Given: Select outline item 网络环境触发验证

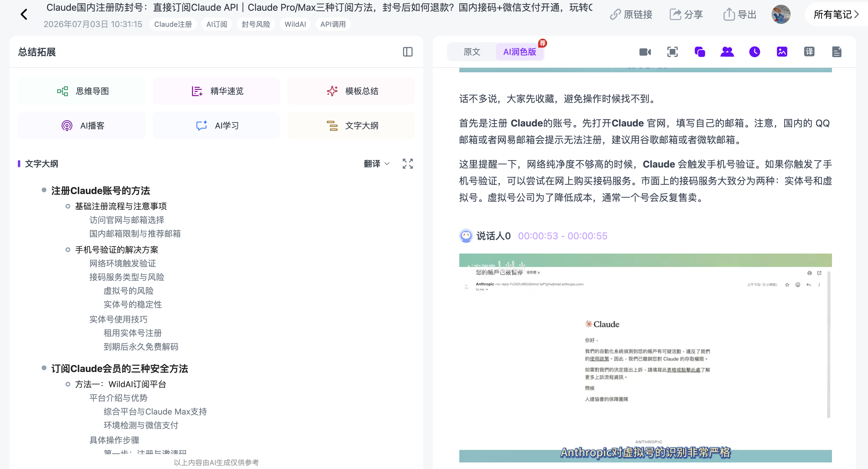Looking at the screenshot, I should (123, 263).
